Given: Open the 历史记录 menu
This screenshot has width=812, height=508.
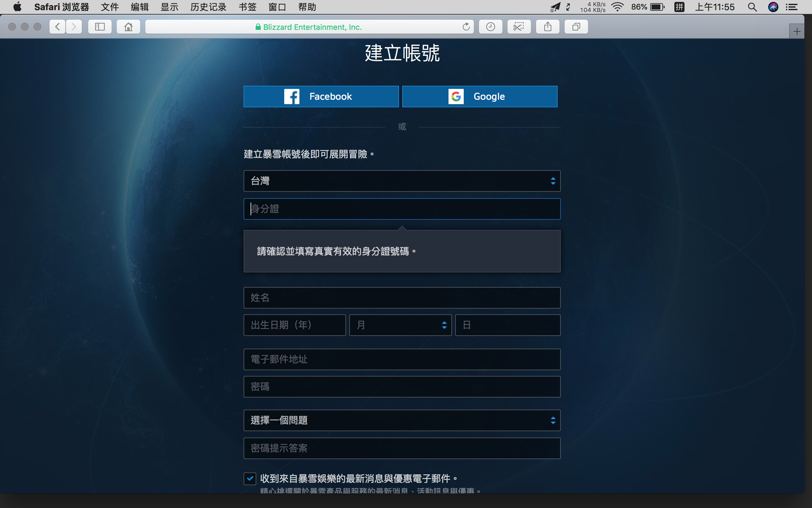Looking at the screenshot, I should tap(208, 7).
